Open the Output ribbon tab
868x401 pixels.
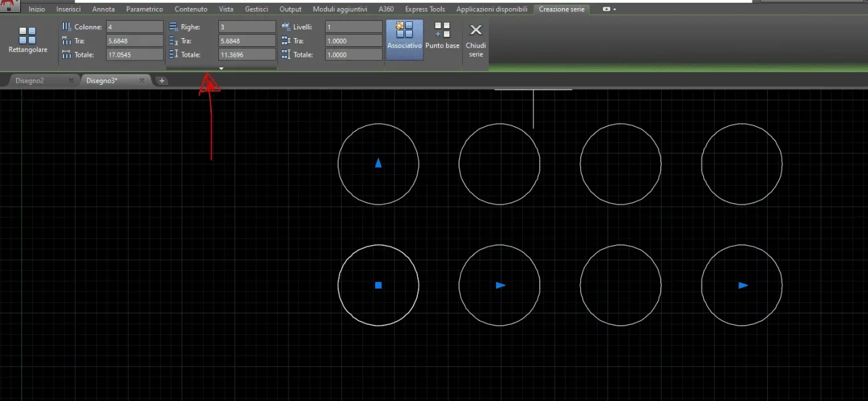[x=290, y=9]
